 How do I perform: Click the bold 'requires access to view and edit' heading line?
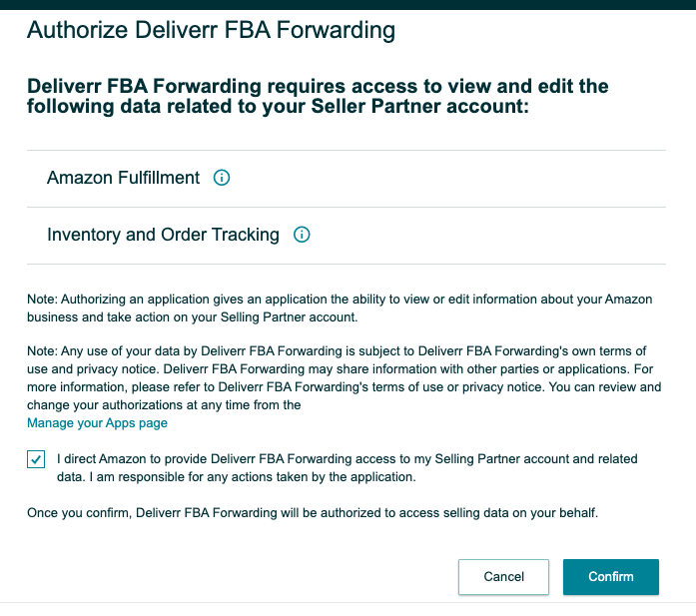[318, 86]
